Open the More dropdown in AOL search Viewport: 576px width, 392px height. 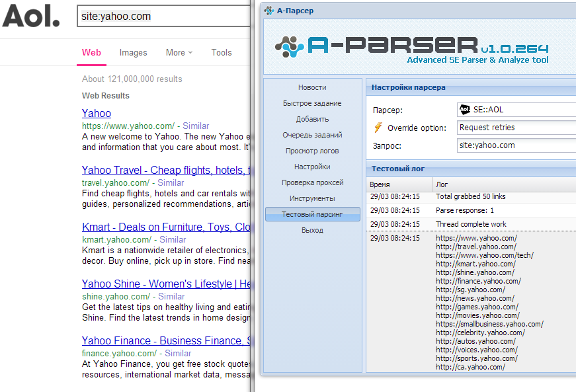pos(179,52)
